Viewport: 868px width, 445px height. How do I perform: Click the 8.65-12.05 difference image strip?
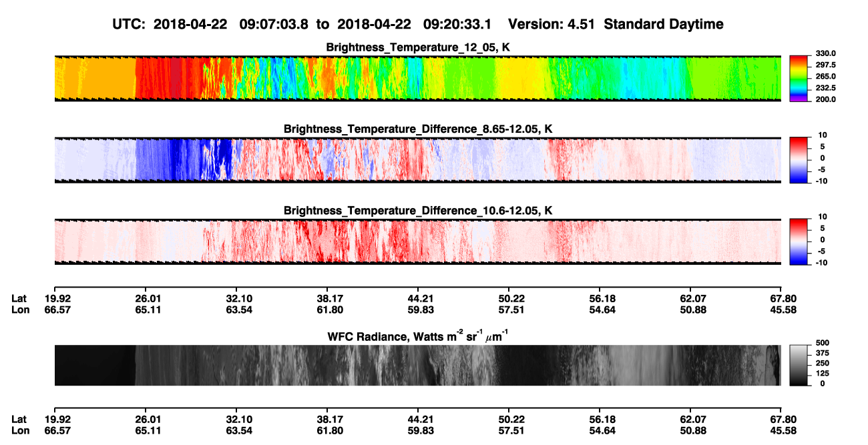[417, 160]
